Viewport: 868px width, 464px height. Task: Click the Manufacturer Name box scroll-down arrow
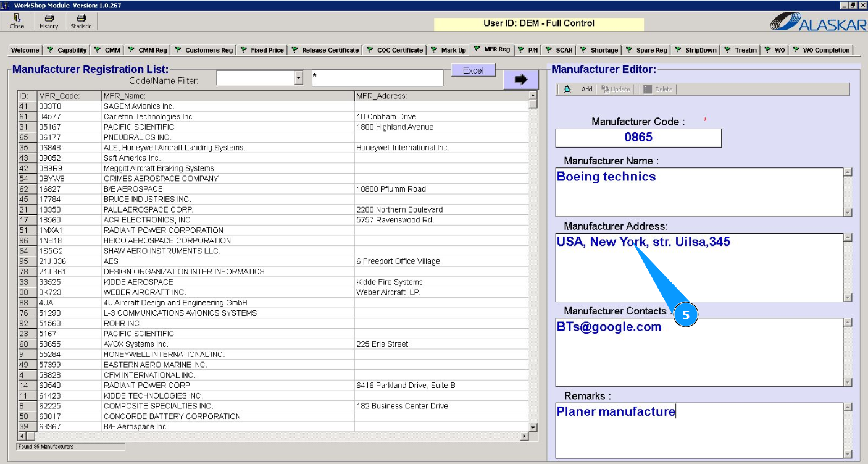pyautogui.click(x=848, y=213)
